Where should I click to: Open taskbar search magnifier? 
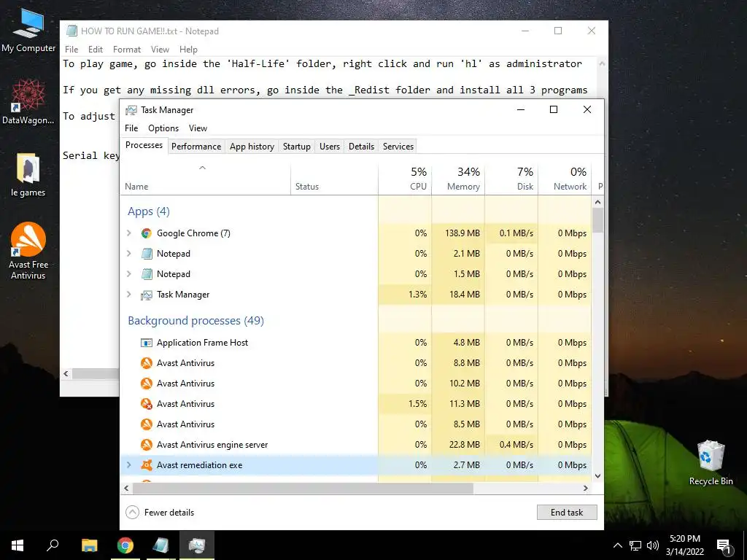point(53,545)
